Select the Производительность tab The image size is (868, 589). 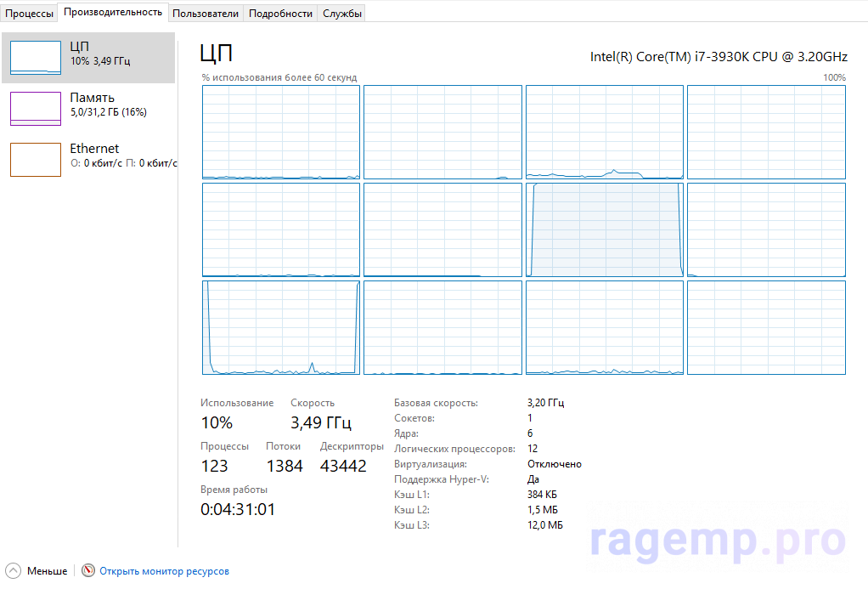pos(113,13)
